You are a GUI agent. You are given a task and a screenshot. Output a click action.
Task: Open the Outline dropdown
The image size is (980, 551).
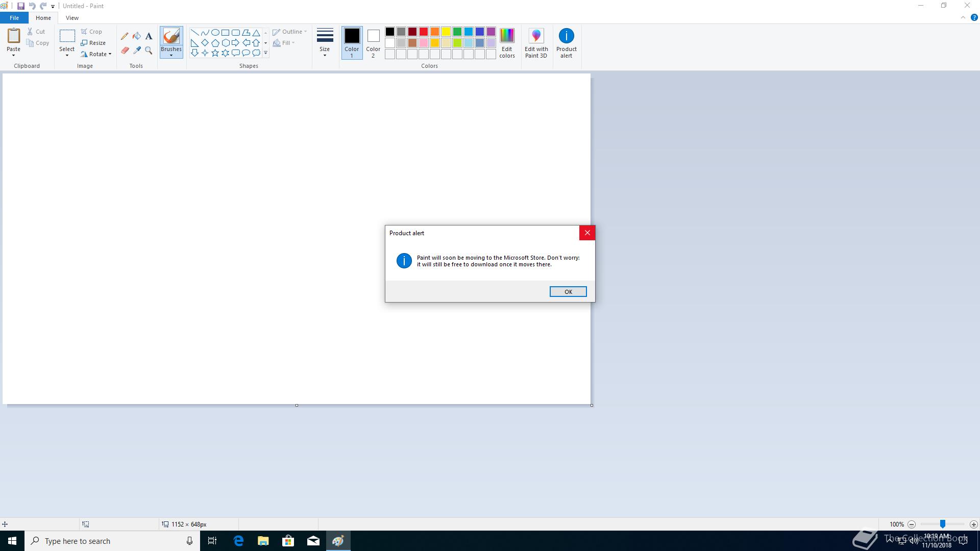point(290,32)
